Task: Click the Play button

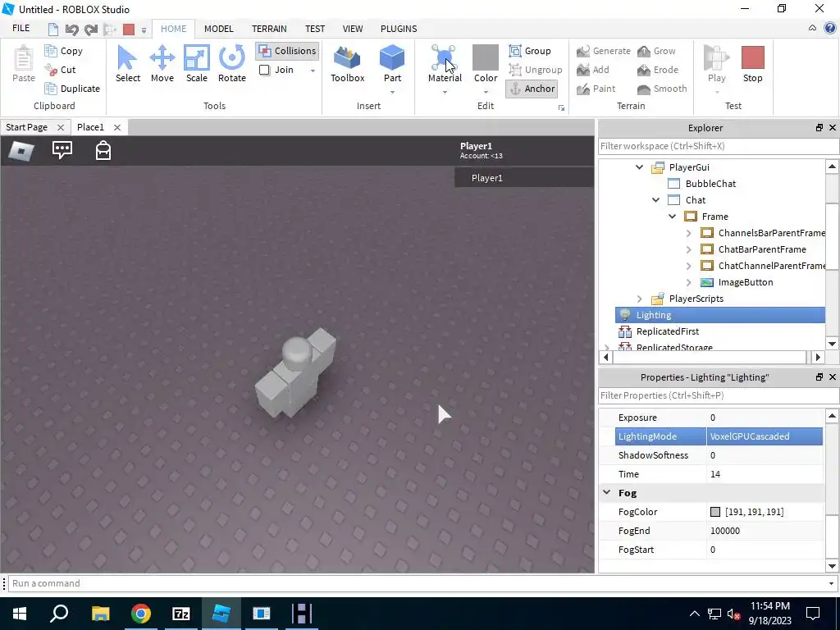Action: coord(717,64)
